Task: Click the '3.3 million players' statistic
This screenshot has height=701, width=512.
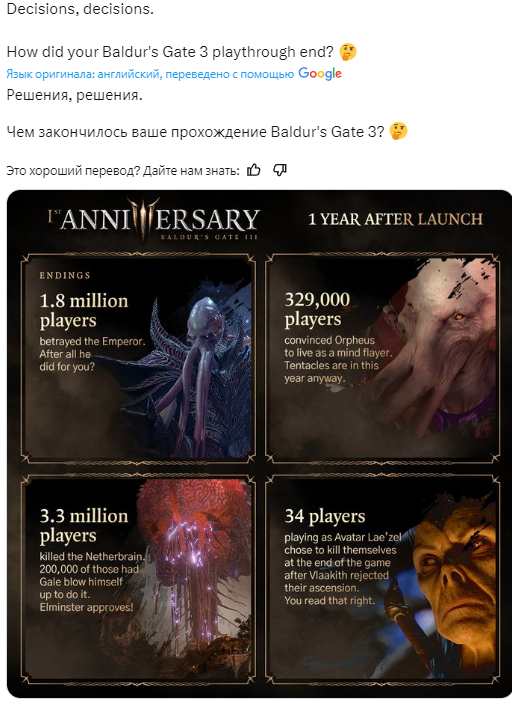Action: (84, 525)
